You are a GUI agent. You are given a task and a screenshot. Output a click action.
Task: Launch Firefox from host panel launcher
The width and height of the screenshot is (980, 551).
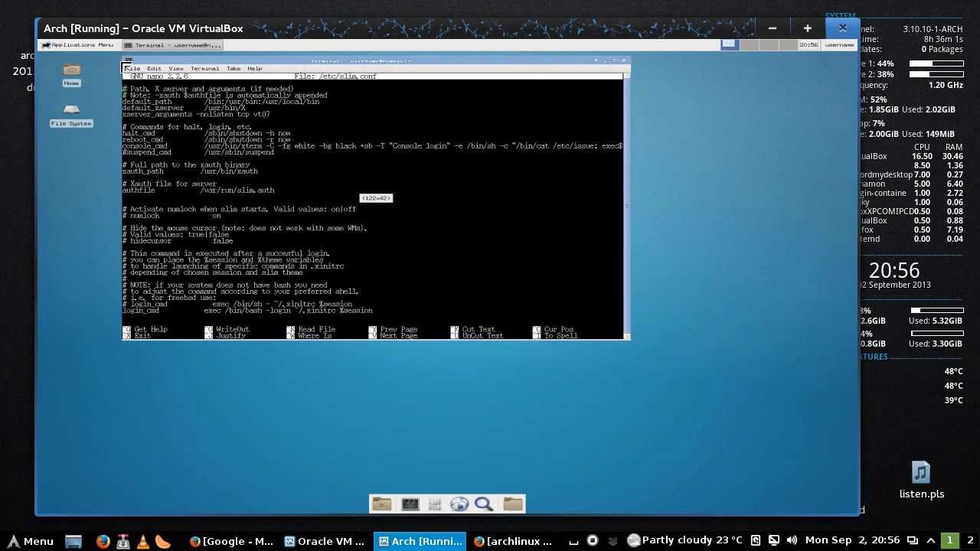pyautogui.click(x=103, y=541)
